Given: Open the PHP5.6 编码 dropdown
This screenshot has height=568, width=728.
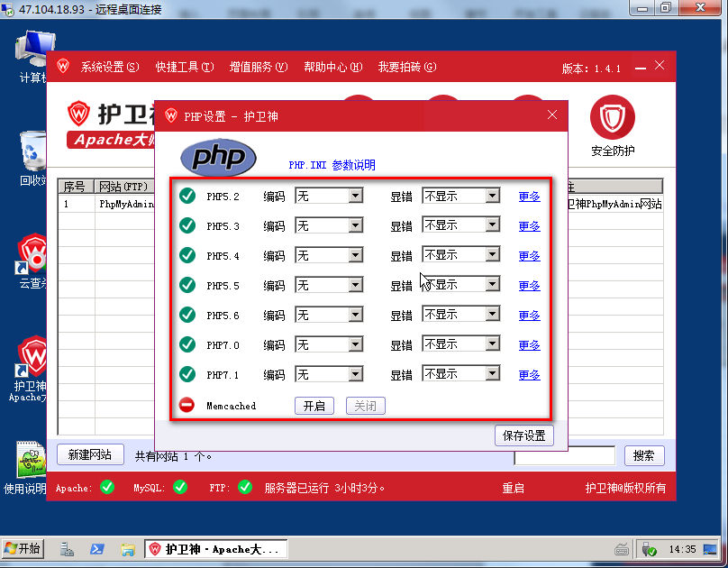Looking at the screenshot, I should coord(329,315).
